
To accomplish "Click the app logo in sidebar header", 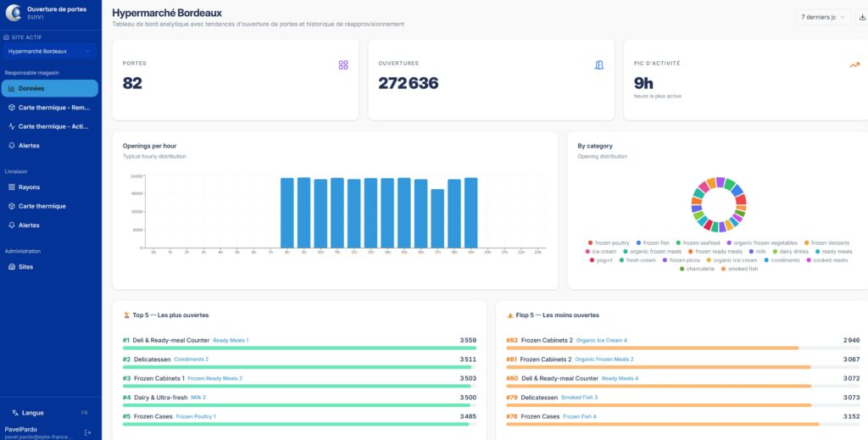I will tap(14, 13).
